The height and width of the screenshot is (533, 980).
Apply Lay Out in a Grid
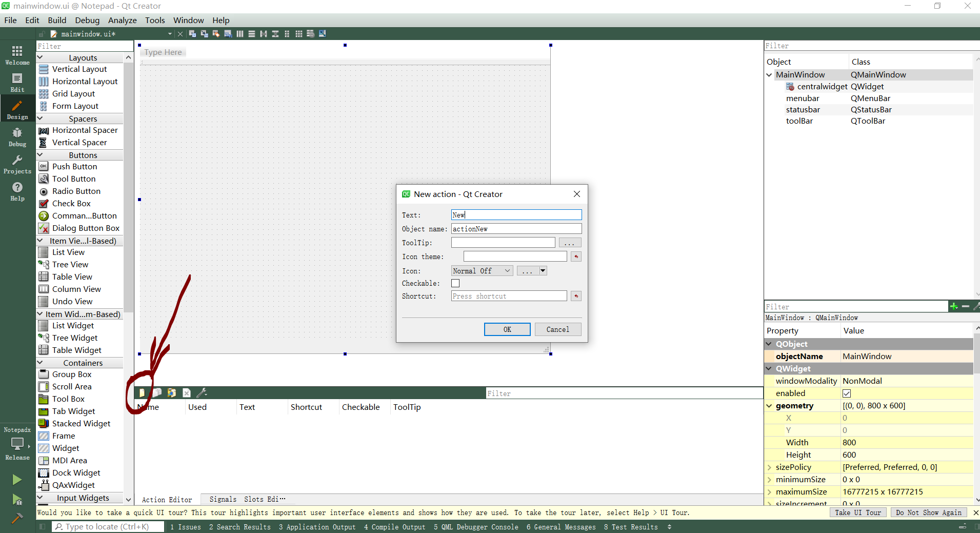(298, 34)
